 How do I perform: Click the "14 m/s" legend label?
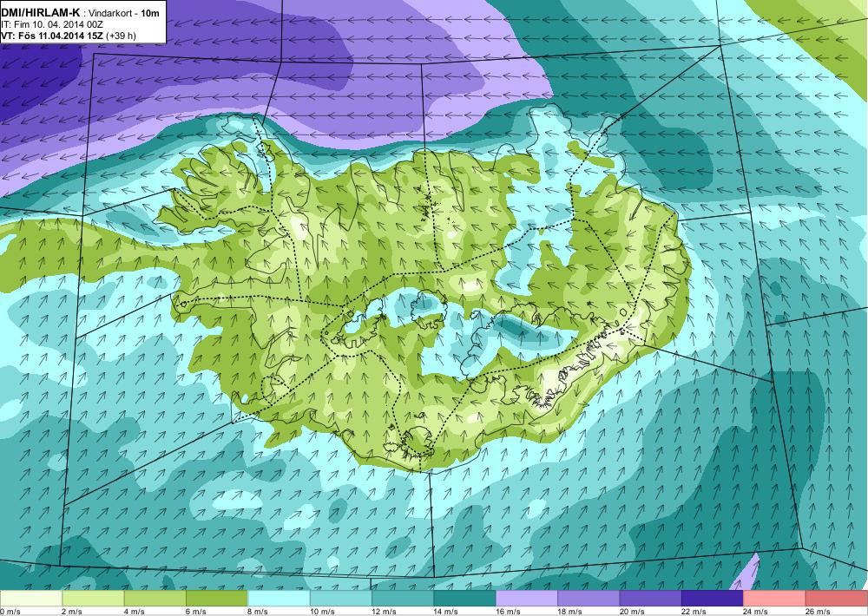coord(446,612)
